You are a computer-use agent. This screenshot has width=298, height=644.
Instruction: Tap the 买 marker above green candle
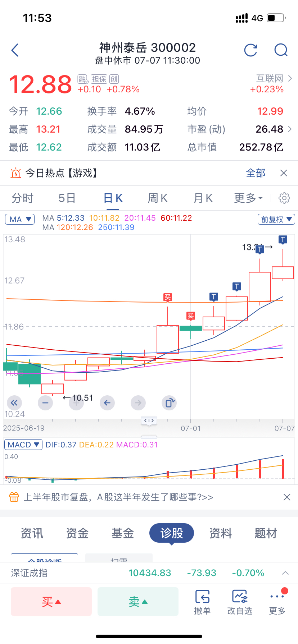click(x=191, y=316)
